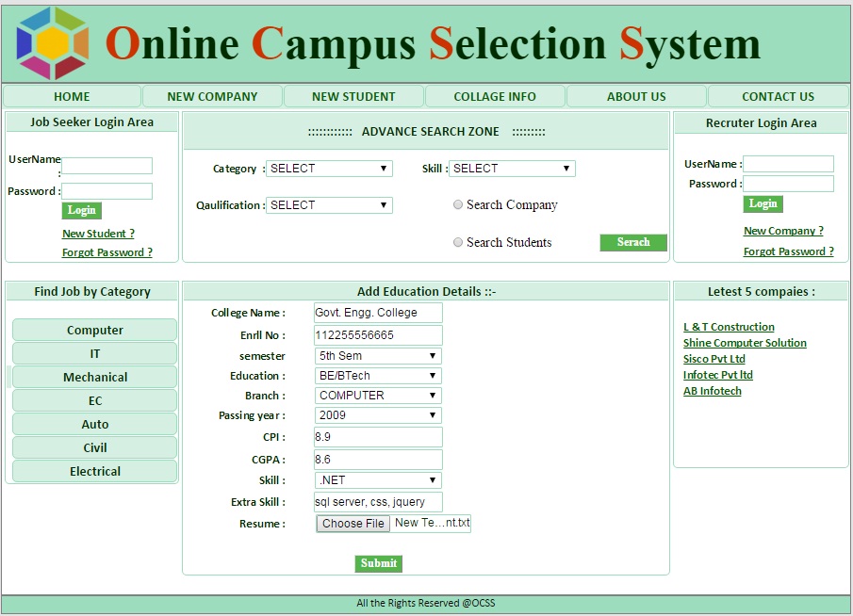Click the New Student ? link

(x=98, y=234)
